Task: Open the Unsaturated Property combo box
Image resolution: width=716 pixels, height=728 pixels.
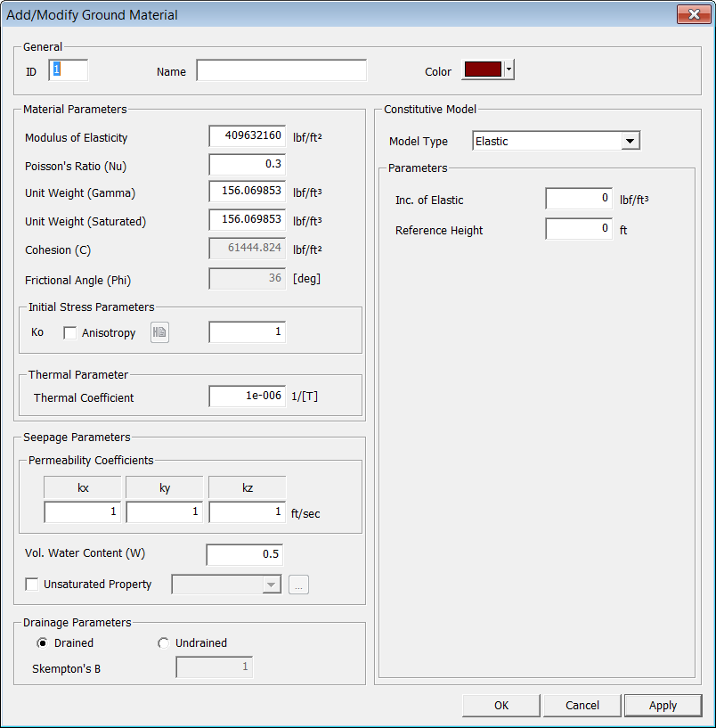Action: [x=226, y=585]
